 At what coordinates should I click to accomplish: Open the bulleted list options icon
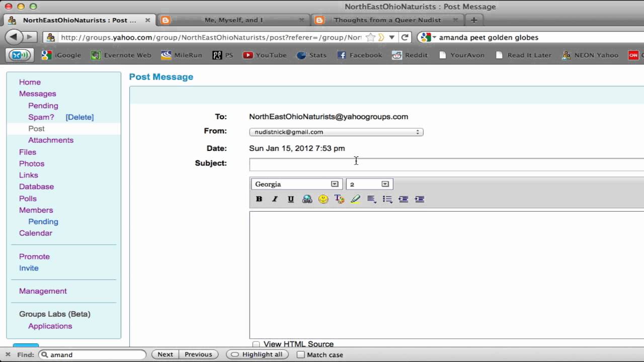(x=387, y=199)
